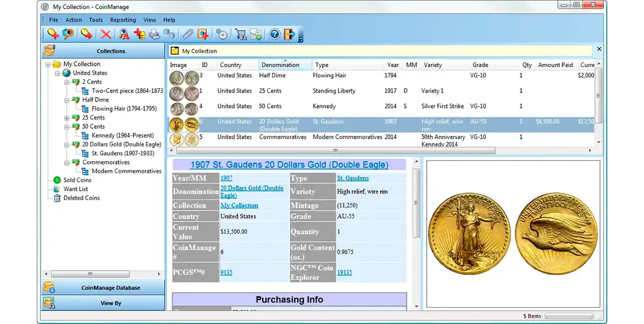The width and height of the screenshot is (644, 324).
Task: Click the Find Coin magnifier toolbar icon
Action: click(x=68, y=35)
